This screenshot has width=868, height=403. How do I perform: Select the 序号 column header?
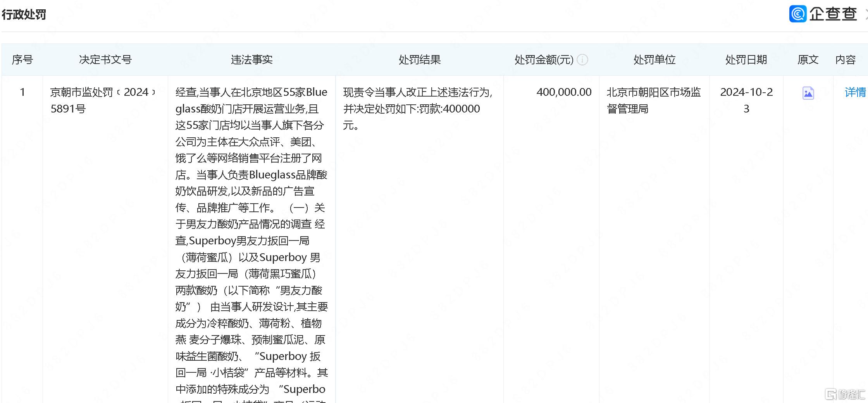click(22, 60)
